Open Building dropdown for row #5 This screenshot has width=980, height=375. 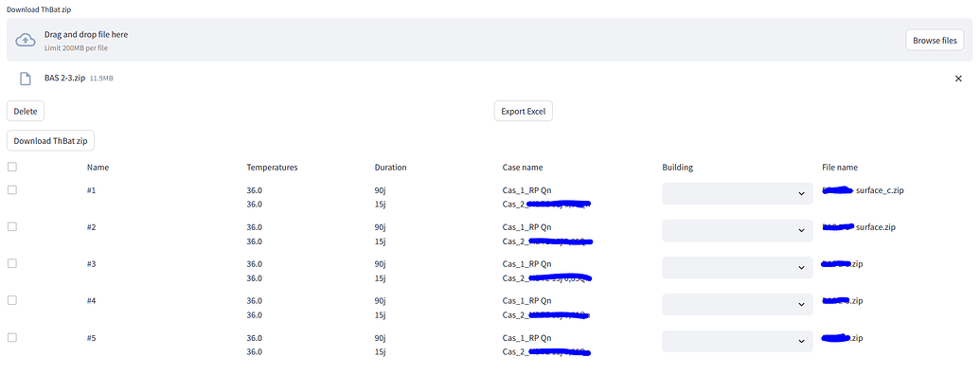[737, 341]
